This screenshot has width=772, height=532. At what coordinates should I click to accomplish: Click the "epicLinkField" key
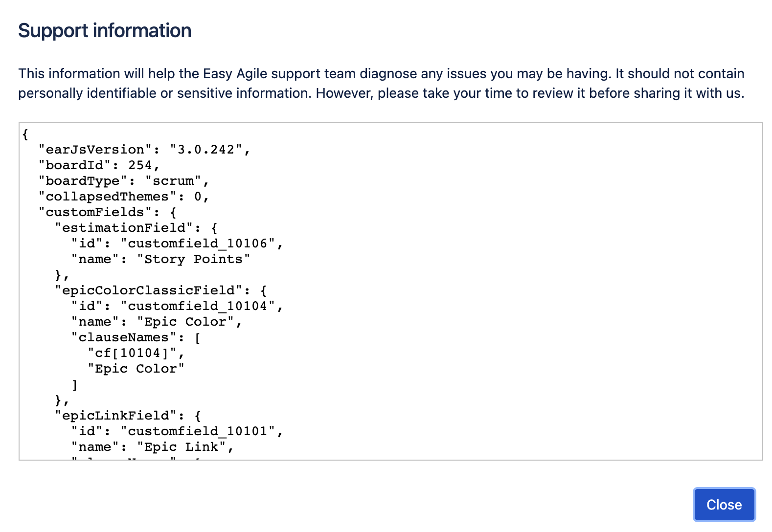115,416
